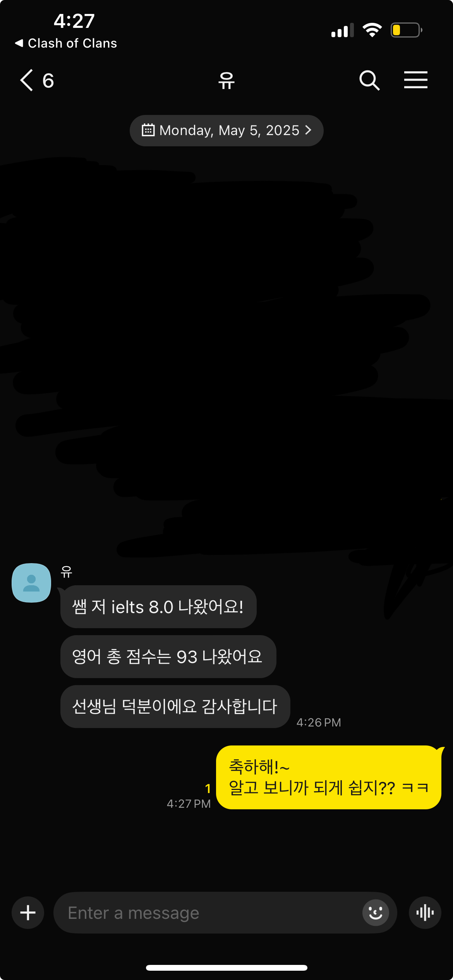Tap the sender name 유 above messages
453x980 pixels.
point(66,572)
